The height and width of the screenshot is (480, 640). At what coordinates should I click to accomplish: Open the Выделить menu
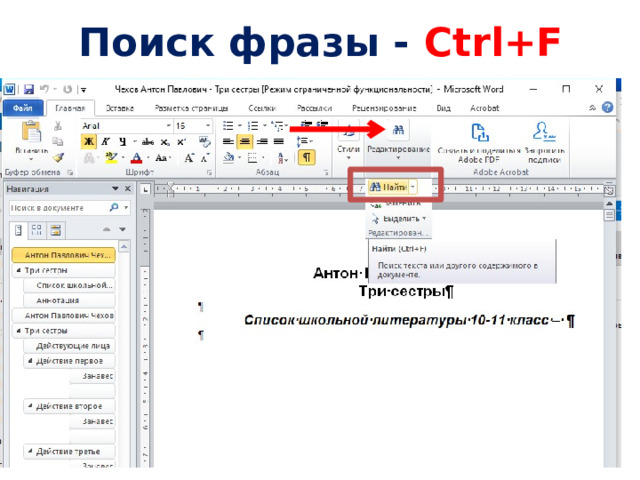click(399, 219)
